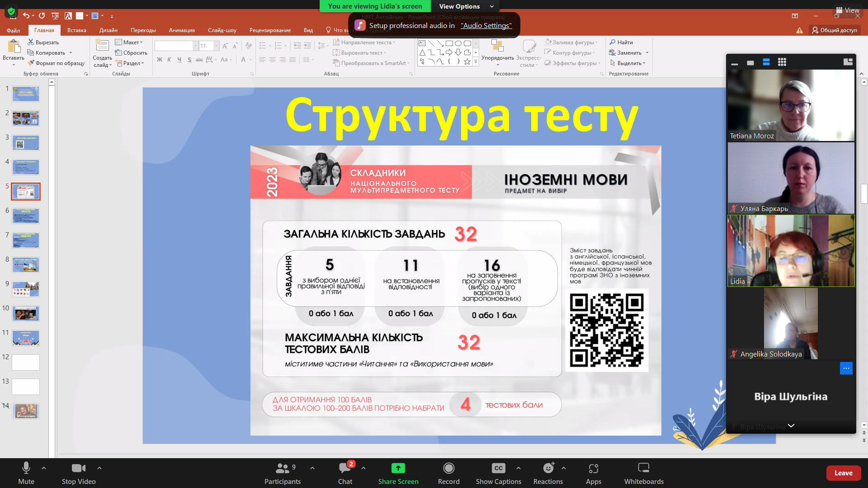Open the font size dropdown showing 11
This screenshot has width=868, height=488.
coord(216,46)
